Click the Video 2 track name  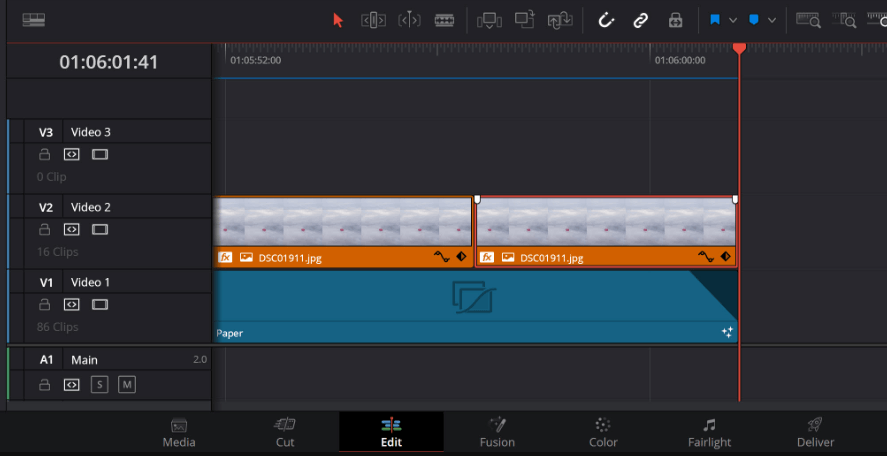click(x=91, y=208)
